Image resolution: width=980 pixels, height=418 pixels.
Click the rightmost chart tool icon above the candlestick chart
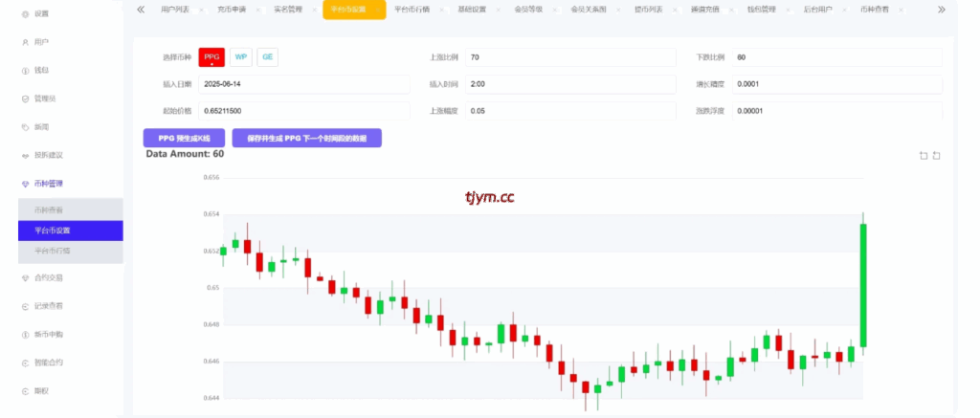[x=937, y=155]
